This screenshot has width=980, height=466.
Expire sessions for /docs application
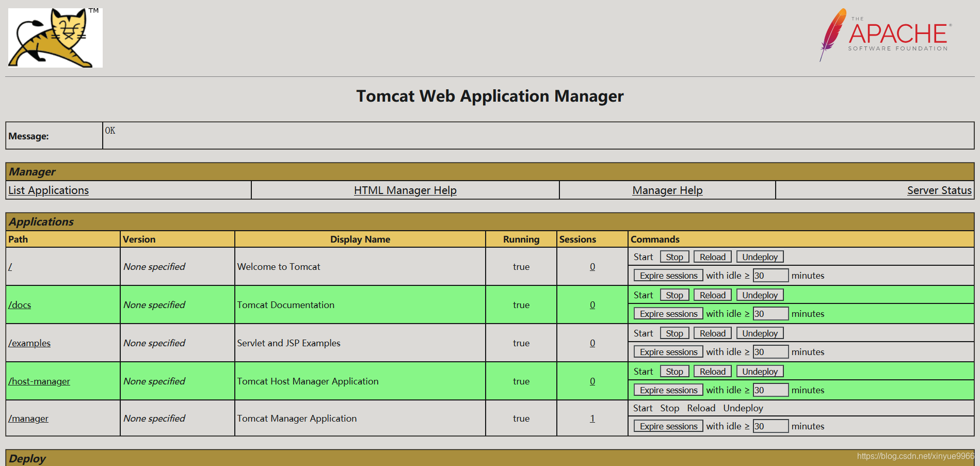click(x=669, y=314)
